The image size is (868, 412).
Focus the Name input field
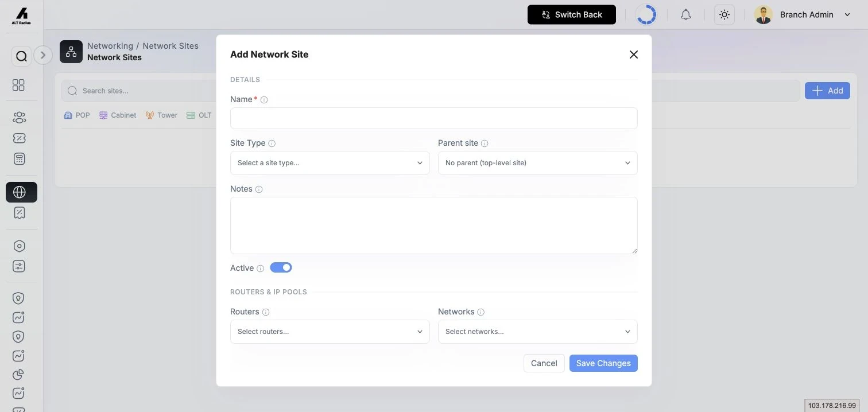coord(434,118)
